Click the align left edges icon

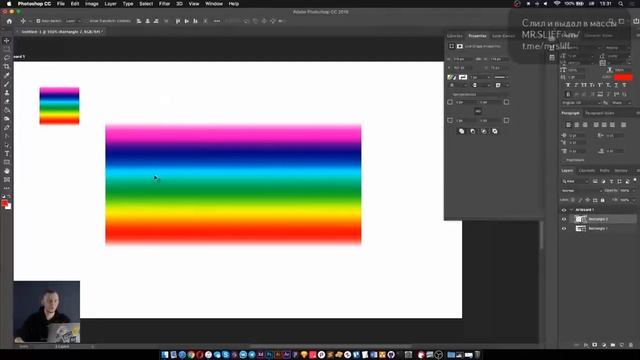point(139,21)
